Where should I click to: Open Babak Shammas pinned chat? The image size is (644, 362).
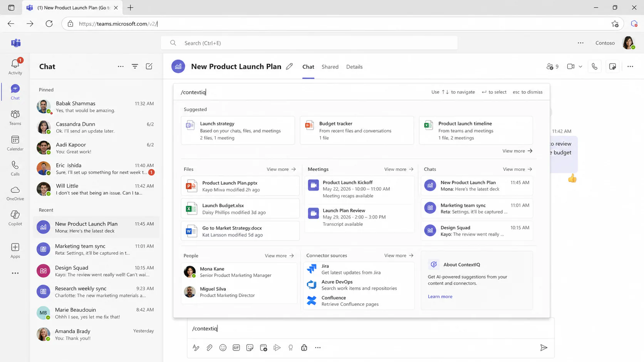pos(96,107)
